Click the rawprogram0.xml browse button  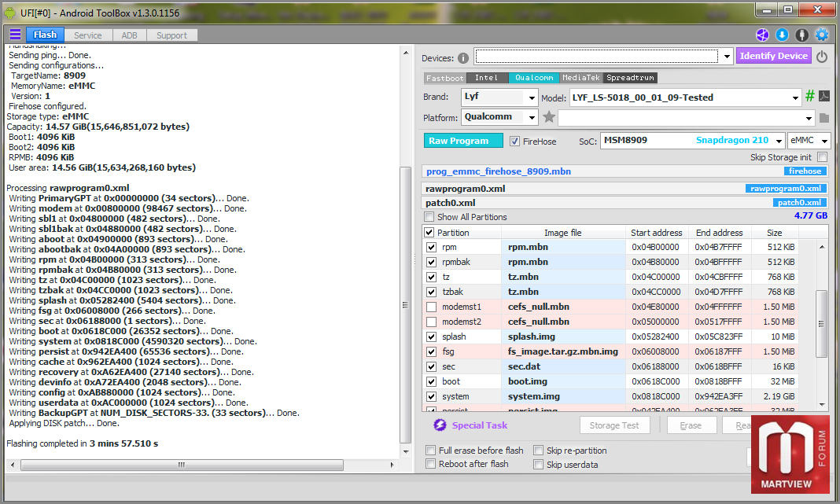tap(786, 189)
